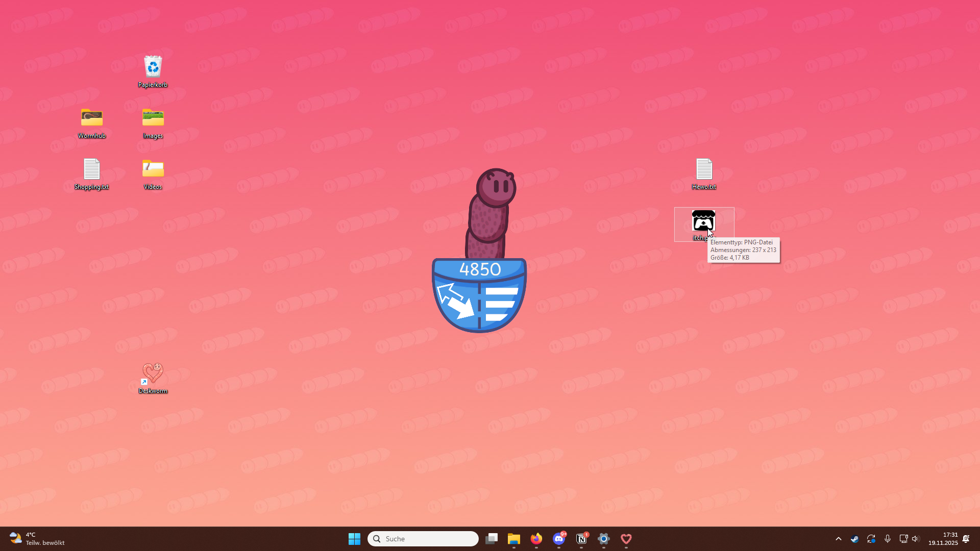The image size is (980, 551).
Task: Click the 4850 score counter
Action: pyautogui.click(x=480, y=269)
